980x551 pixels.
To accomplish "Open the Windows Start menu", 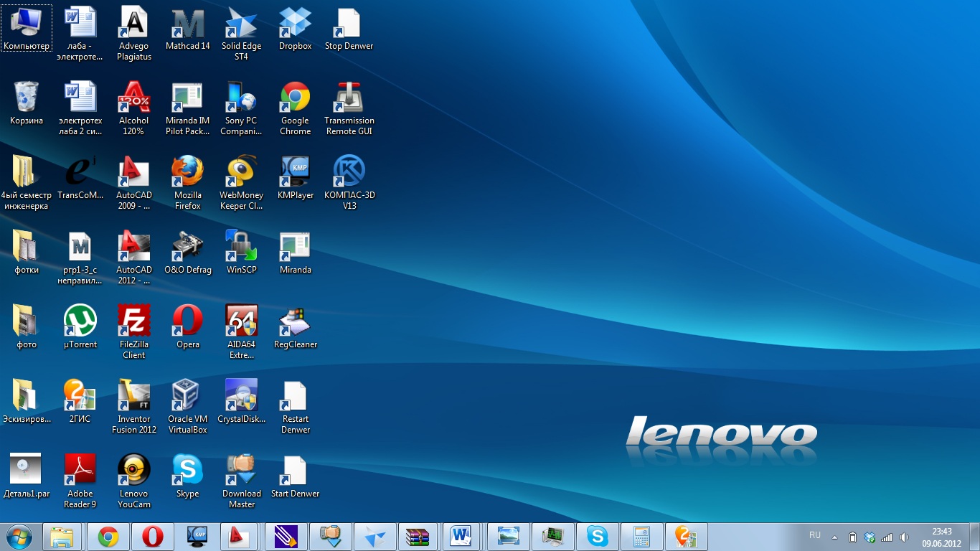I will 19,537.
